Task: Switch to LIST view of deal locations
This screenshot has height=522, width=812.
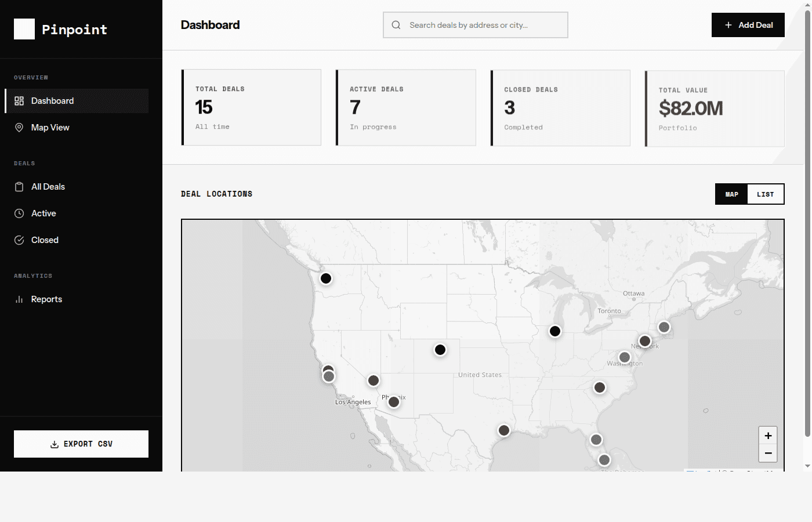Action: [766, 194]
